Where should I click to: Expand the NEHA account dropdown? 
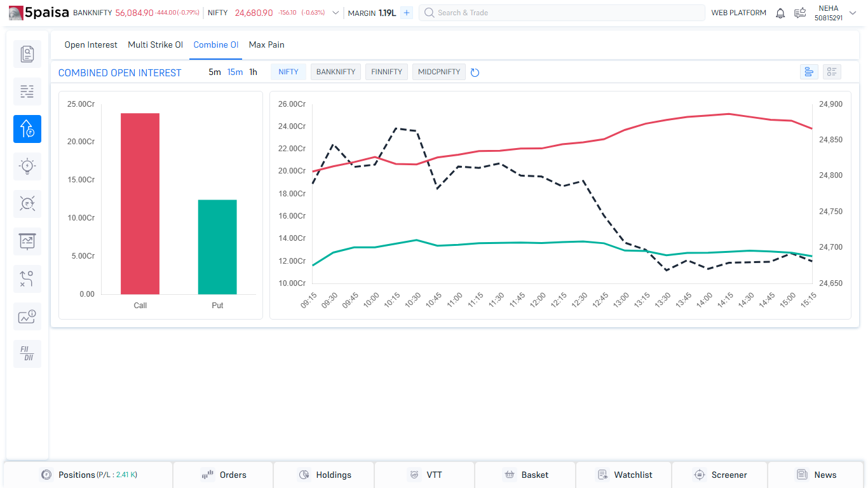click(x=852, y=10)
